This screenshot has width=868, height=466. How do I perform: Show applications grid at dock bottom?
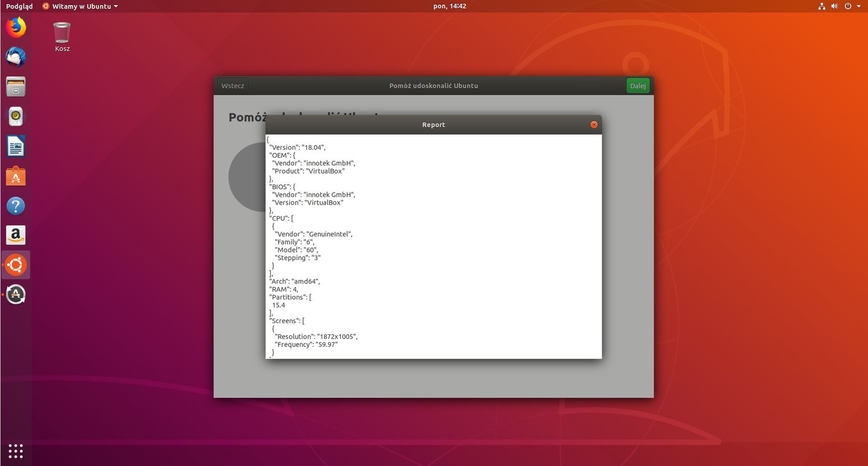(16, 451)
